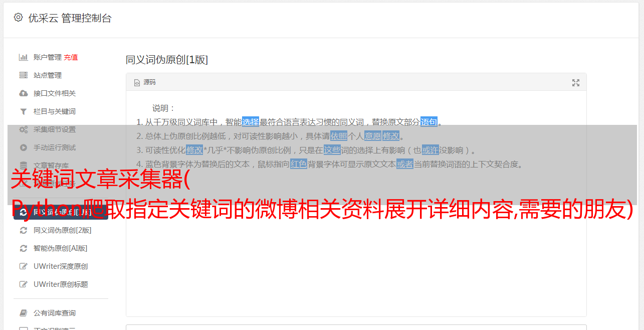Click the 接口文件相关 cloud upload icon

coord(23,93)
